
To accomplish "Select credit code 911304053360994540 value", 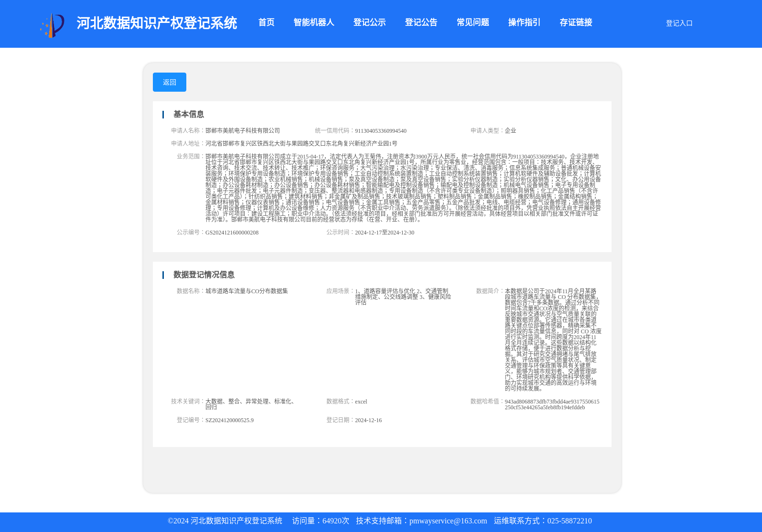I will (x=381, y=131).
